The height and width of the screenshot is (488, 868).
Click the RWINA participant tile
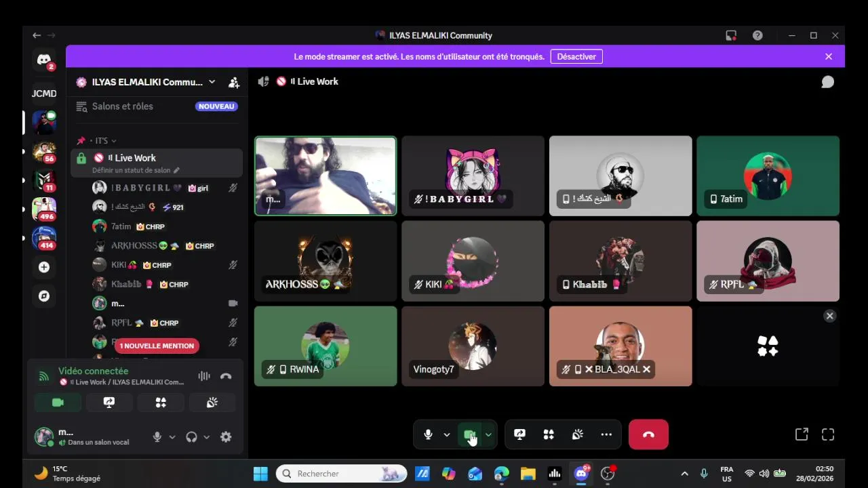point(325,346)
